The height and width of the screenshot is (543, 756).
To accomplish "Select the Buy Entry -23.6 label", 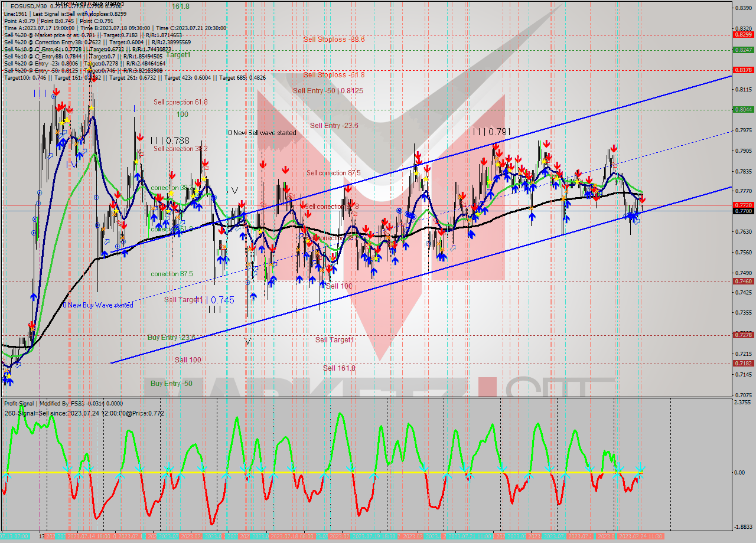I will coord(171,338).
